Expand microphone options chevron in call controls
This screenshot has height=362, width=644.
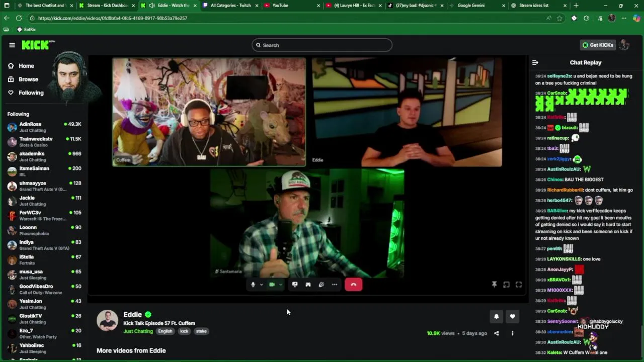coord(261,285)
